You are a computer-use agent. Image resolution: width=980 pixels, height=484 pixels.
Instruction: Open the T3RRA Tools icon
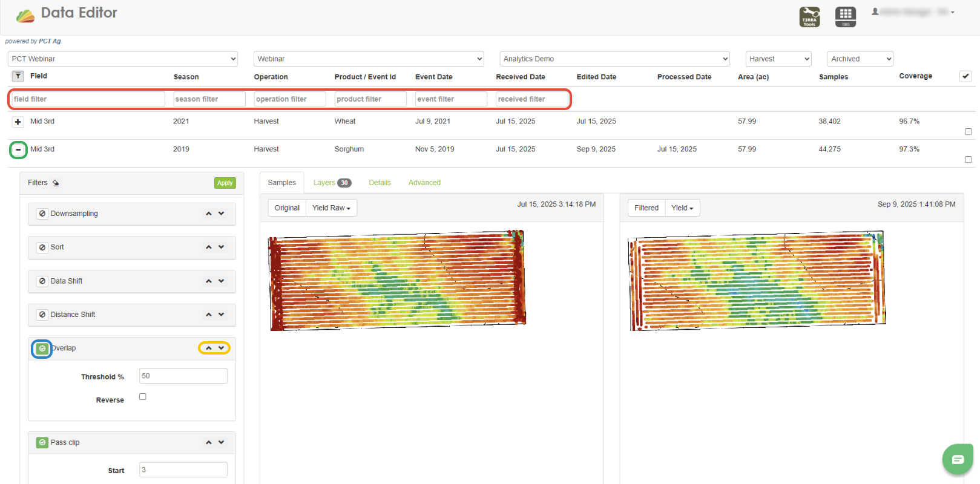pyautogui.click(x=809, y=16)
